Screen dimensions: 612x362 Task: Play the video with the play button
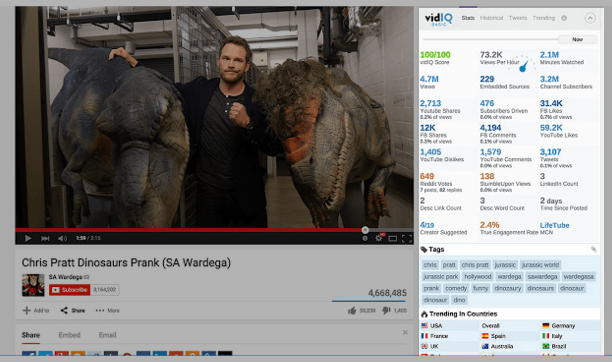tap(28, 238)
